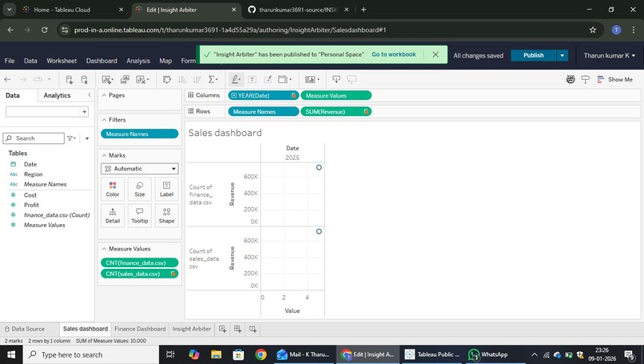644x364 pixels.
Task: Open the Publish button dropdown arrow
Action: [x=563, y=55]
